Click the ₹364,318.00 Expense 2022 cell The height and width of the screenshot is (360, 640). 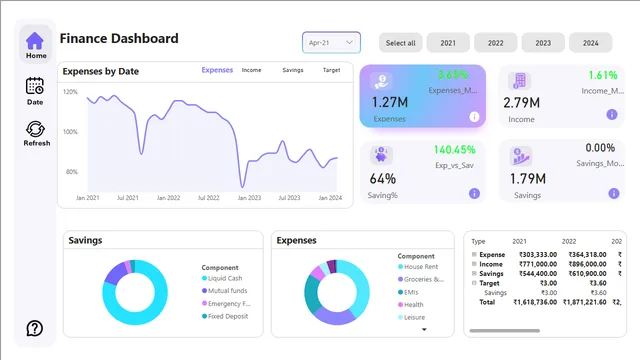[x=587, y=255]
